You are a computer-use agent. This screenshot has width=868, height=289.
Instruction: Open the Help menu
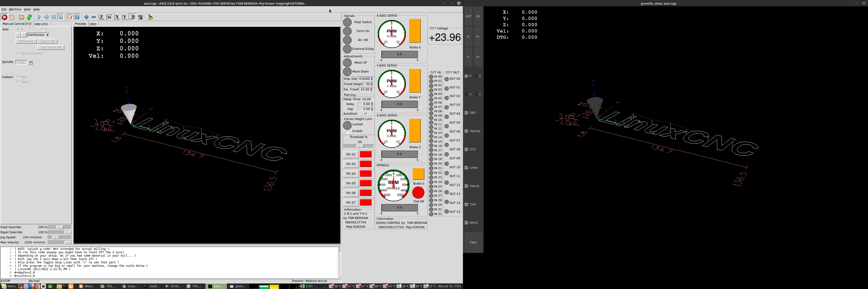36,9
